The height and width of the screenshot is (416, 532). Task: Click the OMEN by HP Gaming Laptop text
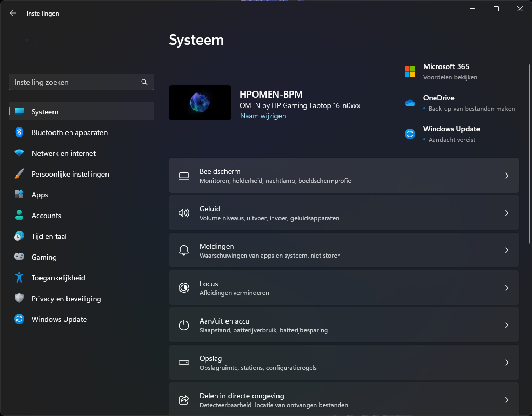(300, 106)
